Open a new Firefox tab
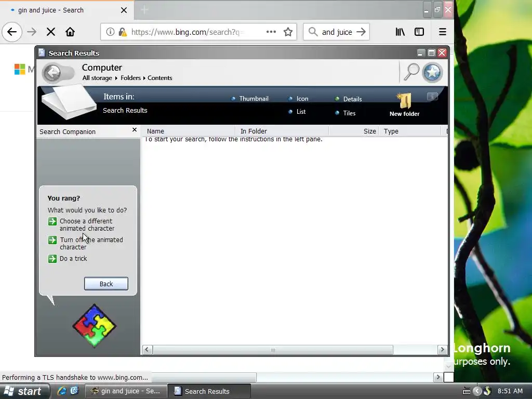This screenshot has width=532, height=399. pos(144,10)
